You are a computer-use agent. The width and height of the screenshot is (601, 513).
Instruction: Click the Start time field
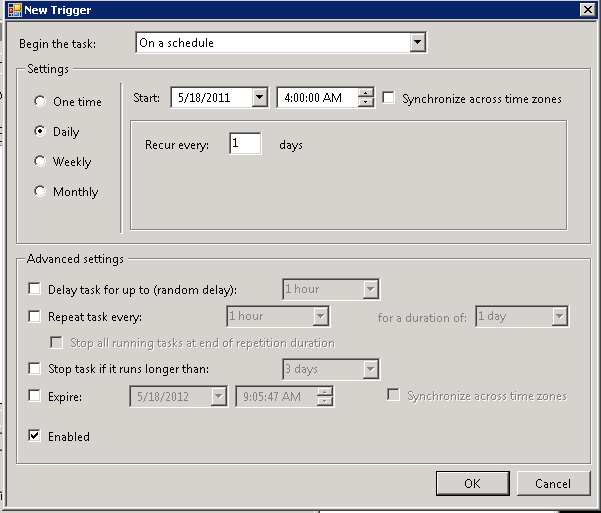[316, 99]
